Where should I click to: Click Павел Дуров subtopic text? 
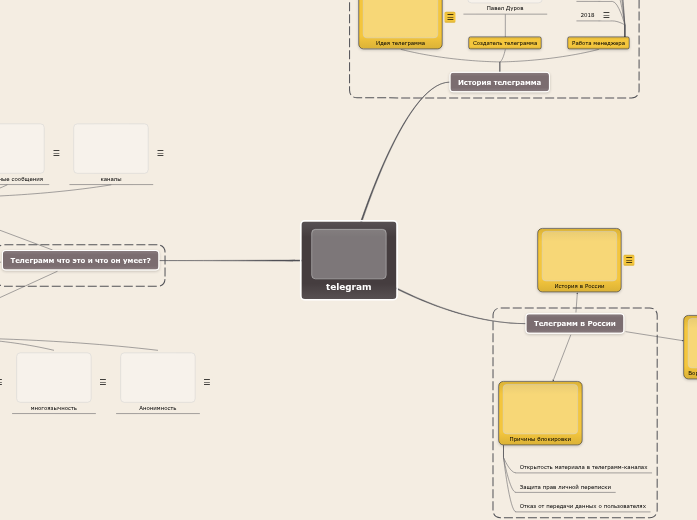coord(505,8)
